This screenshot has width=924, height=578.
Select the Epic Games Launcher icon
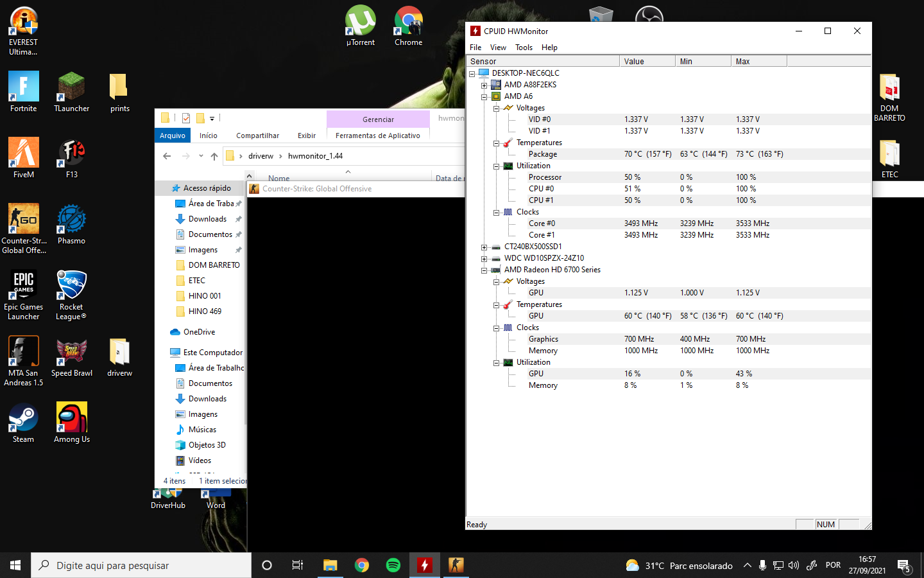click(x=24, y=295)
